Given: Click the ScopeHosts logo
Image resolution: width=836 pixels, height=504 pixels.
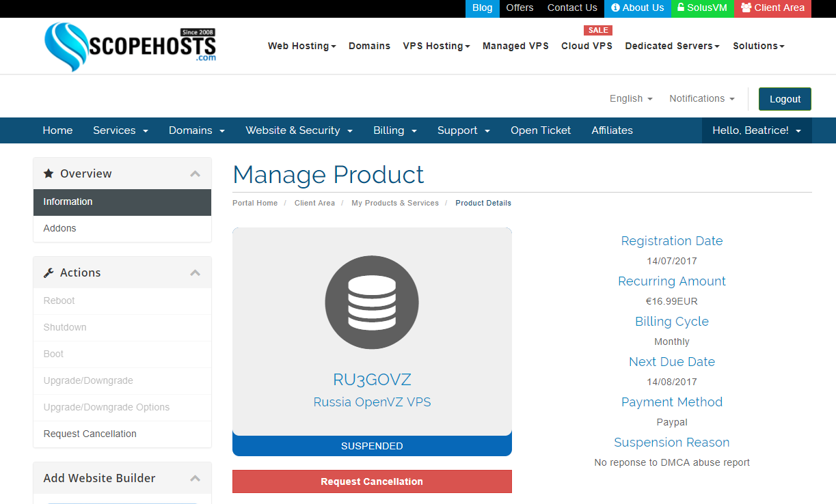Looking at the screenshot, I should 130,46.
